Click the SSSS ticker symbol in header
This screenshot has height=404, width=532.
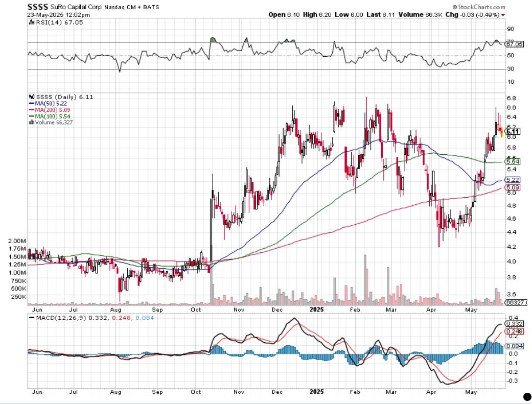(x=38, y=7)
